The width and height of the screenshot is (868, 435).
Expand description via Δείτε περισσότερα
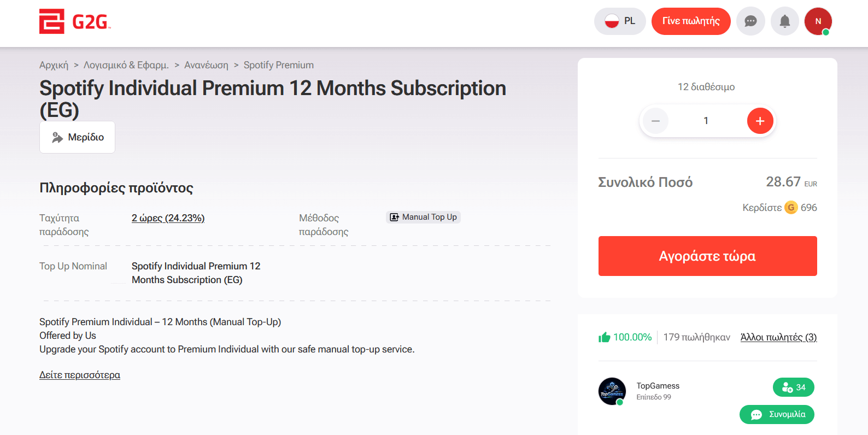[80, 375]
